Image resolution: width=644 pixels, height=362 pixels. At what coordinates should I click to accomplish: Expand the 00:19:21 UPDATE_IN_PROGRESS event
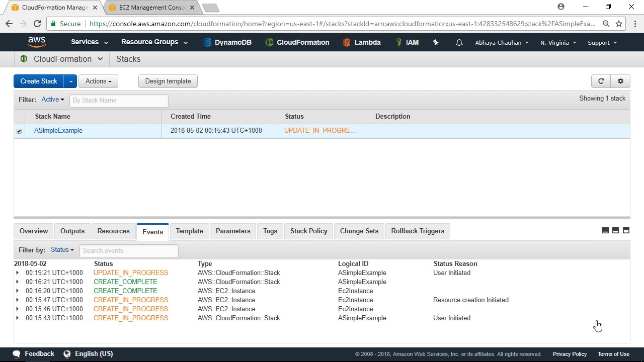(x=18, y=273)
